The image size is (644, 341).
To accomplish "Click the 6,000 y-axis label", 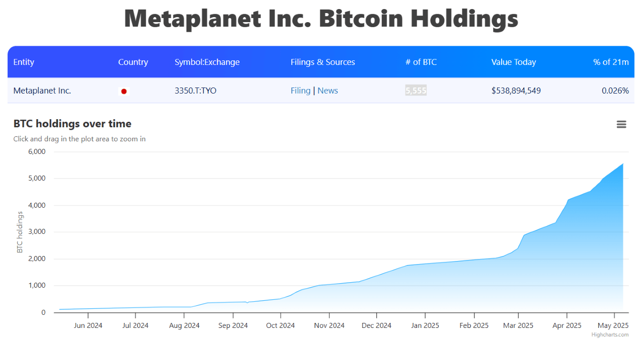I will [x=37, y=151].
